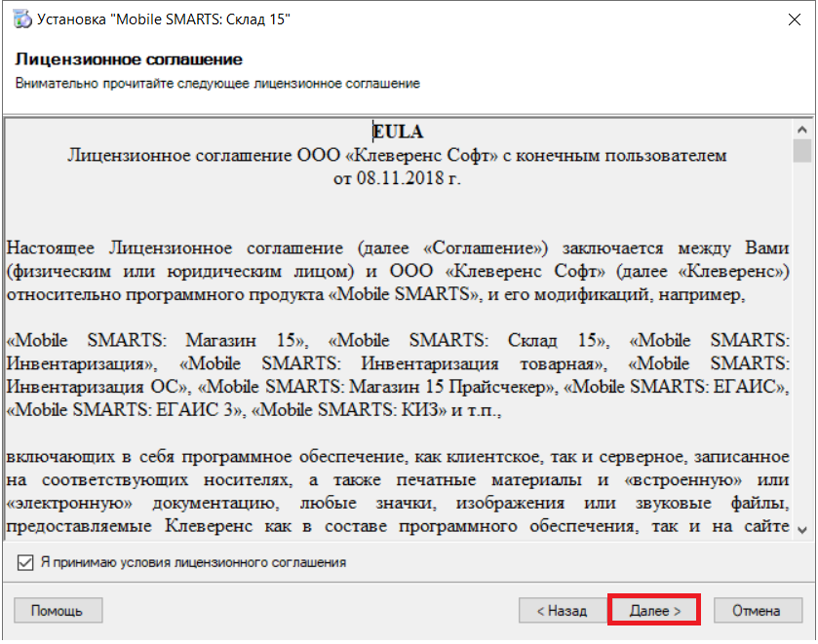Uncheck "Я принимаю условия лицензионного соглашения" checkbox

[x=25, y=563]
